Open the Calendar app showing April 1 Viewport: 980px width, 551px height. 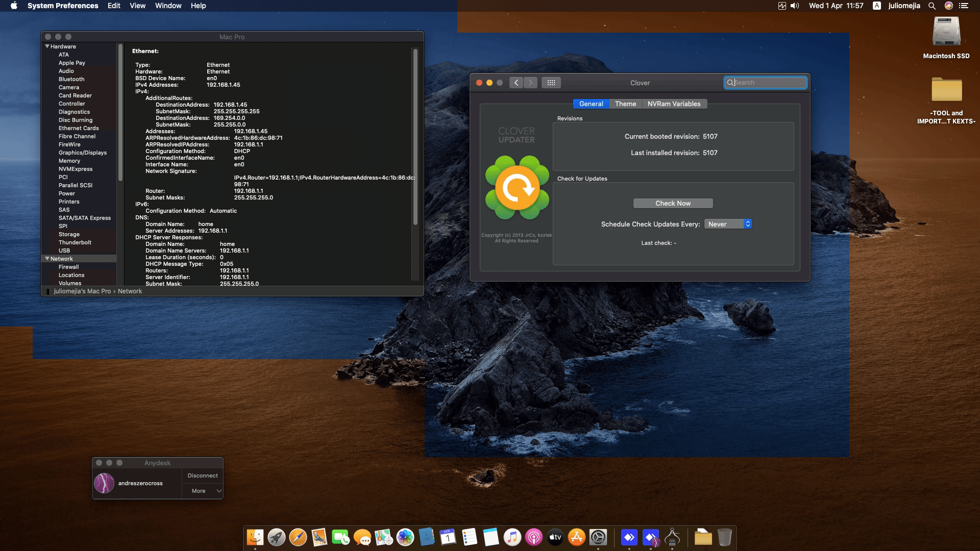tap(447, 537)
